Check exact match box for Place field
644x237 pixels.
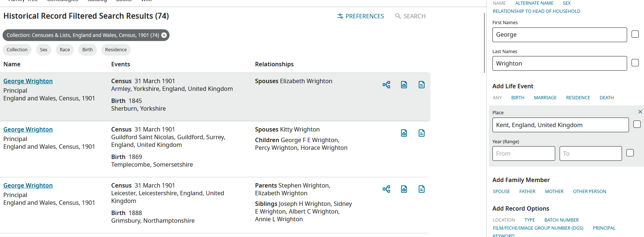pos(637,124)
